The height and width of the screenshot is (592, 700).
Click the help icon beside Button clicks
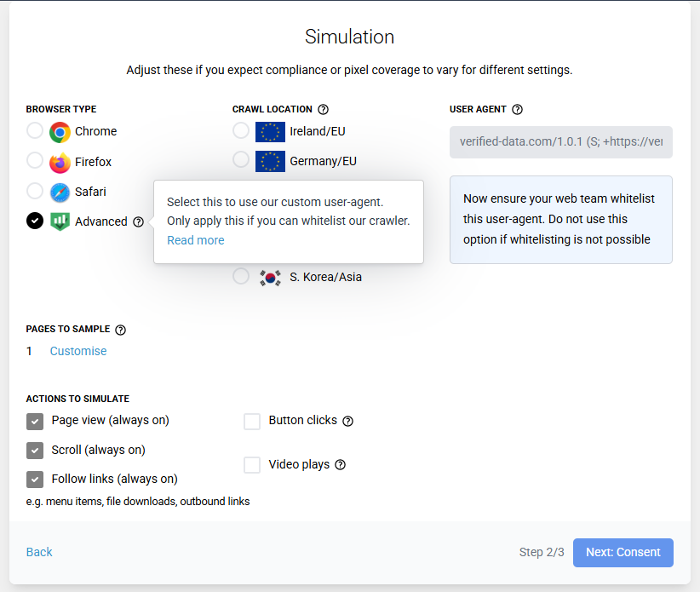point(347,421)
